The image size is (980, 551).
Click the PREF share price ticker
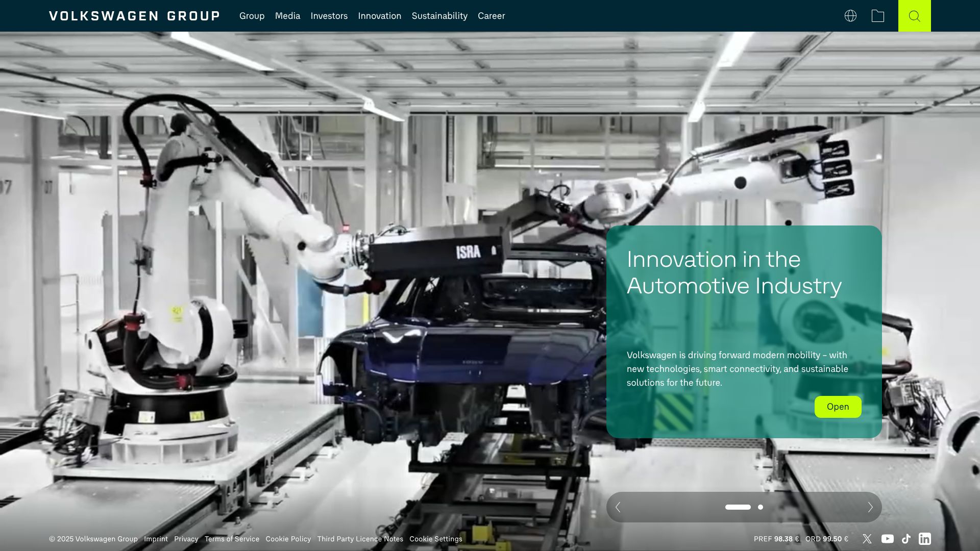[x=776, y=539]
